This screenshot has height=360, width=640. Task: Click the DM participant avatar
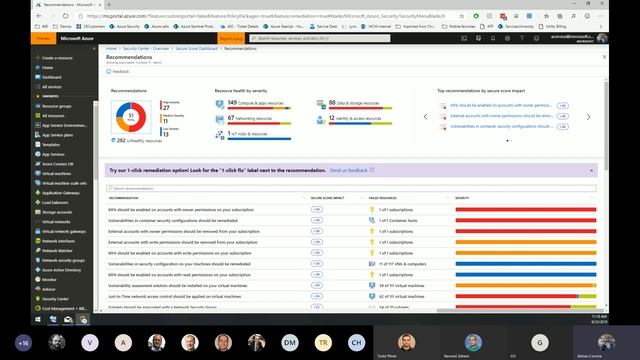(x=289, y=342)
